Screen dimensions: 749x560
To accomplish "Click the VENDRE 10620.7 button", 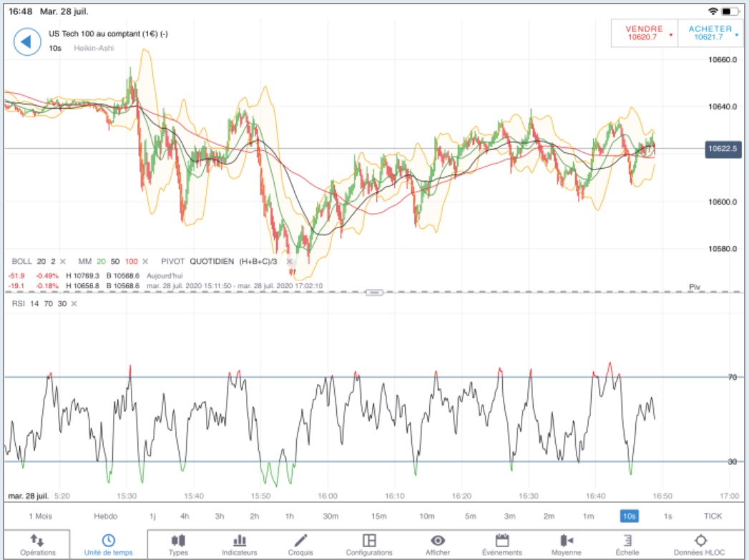I will click(x=644, y=33).
